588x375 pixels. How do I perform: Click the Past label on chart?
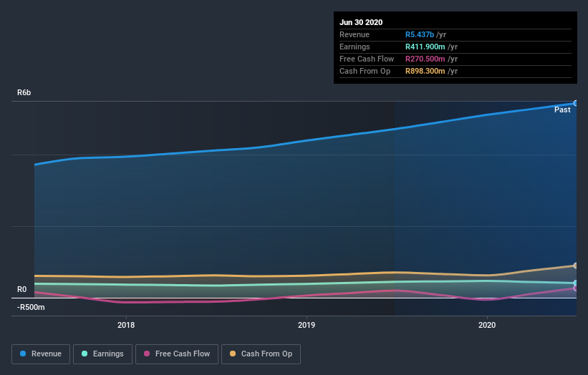coord(562,109)
